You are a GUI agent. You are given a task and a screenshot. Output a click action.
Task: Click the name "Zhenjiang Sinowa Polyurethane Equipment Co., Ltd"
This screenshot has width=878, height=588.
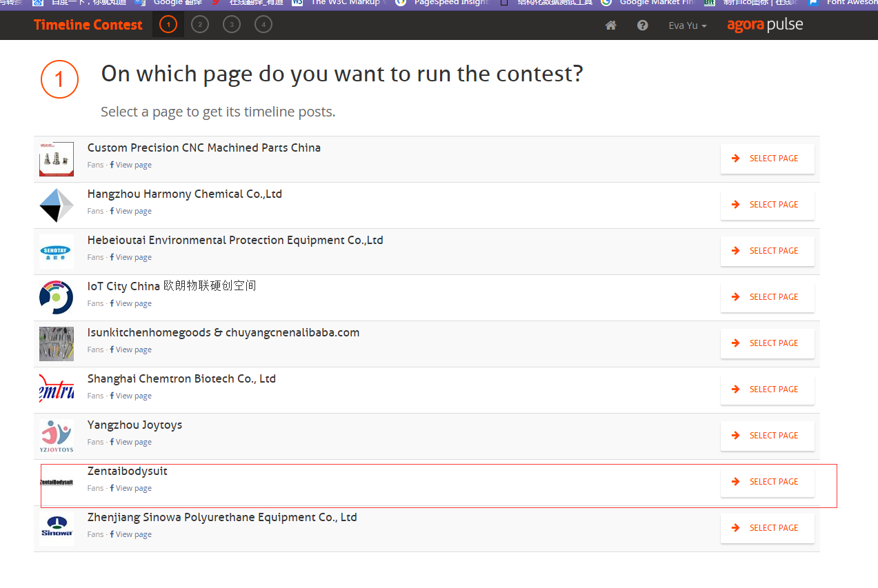pos(222,518)
